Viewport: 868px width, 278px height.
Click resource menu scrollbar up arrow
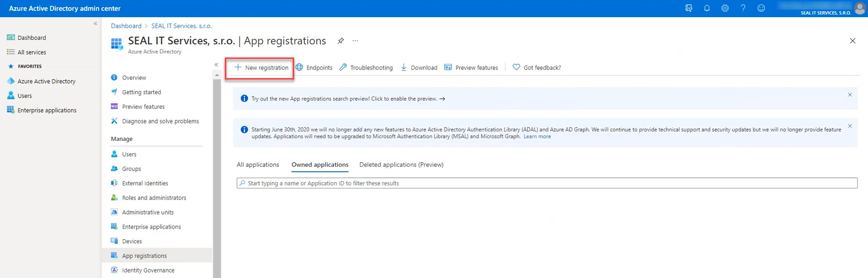pos(217,75)
